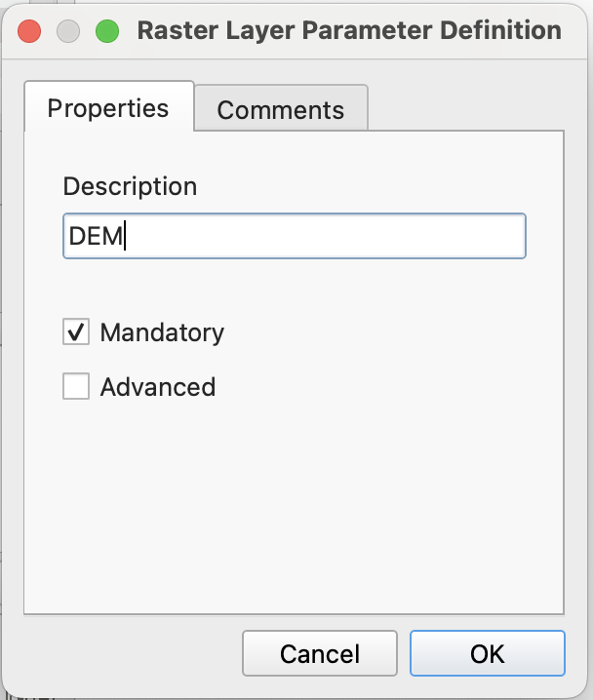Click the Advanced label text
Screen dimensions: 593x700
click(158, 387)
